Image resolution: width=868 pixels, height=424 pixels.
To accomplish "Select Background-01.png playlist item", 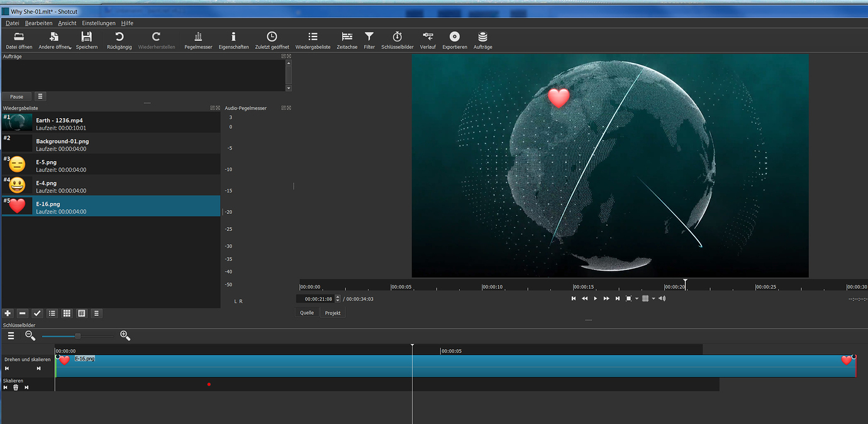I will tap(111, 144).
